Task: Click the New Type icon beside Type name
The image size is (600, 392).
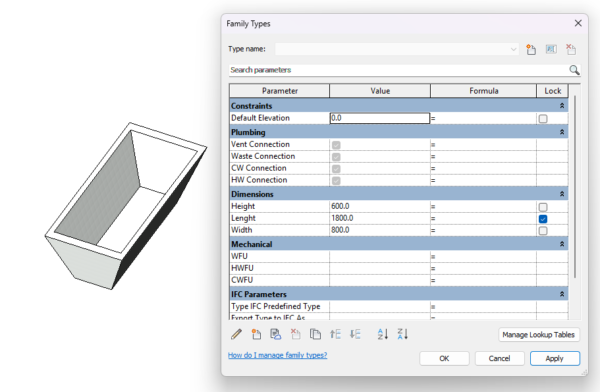Action: click(x=531, y=49)
